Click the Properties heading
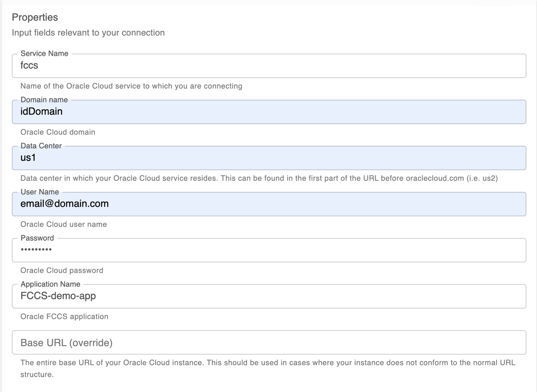 [x=35, y=17]
